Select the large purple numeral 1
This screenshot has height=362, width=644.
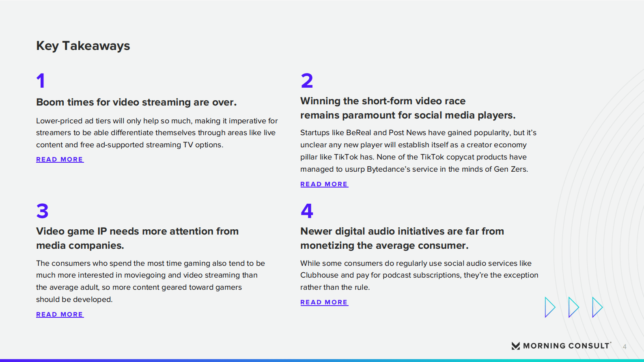pos(41,80)
